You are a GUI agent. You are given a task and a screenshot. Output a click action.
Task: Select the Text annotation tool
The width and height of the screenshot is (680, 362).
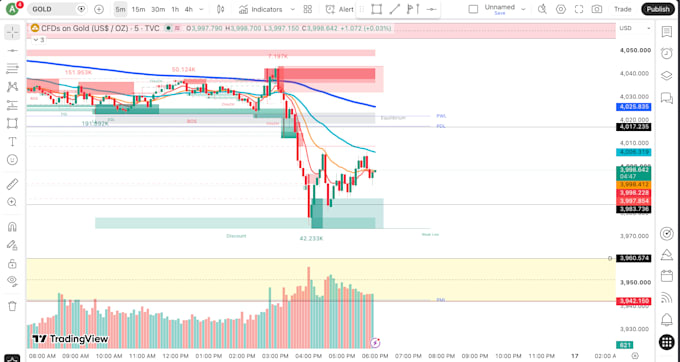12,142
